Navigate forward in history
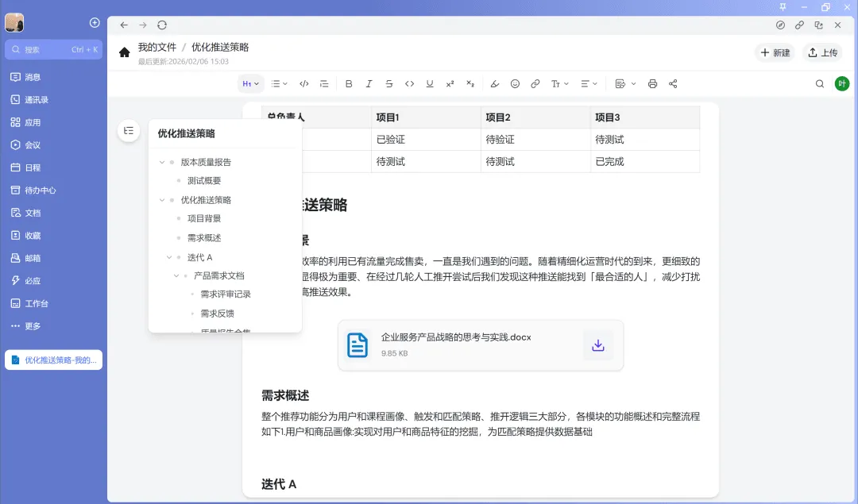The image size is (858, 504). coord(143,25)
